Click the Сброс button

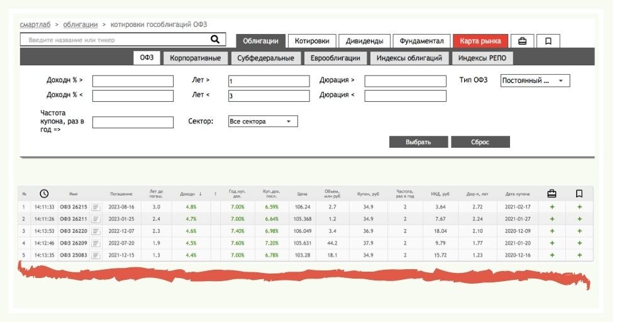point(480,142)
